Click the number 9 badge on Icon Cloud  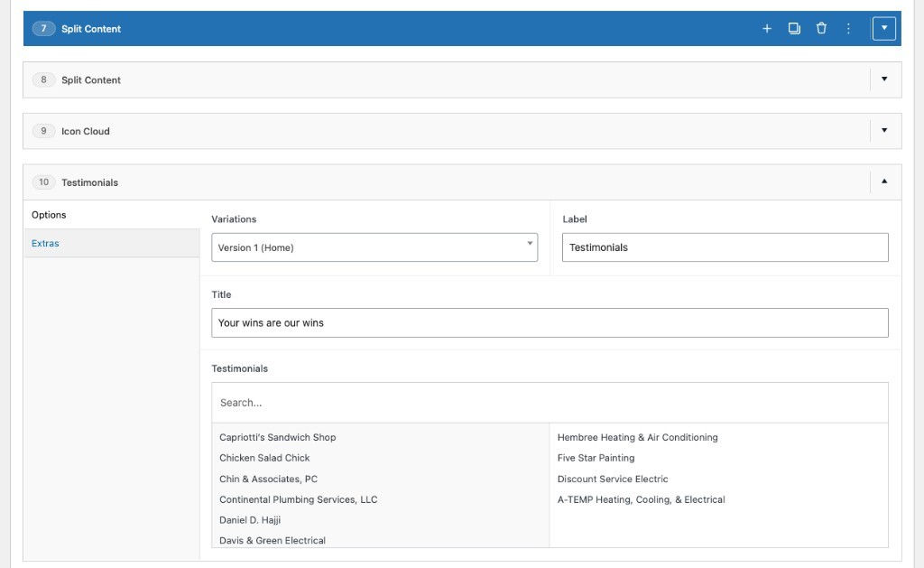[43, 130]
